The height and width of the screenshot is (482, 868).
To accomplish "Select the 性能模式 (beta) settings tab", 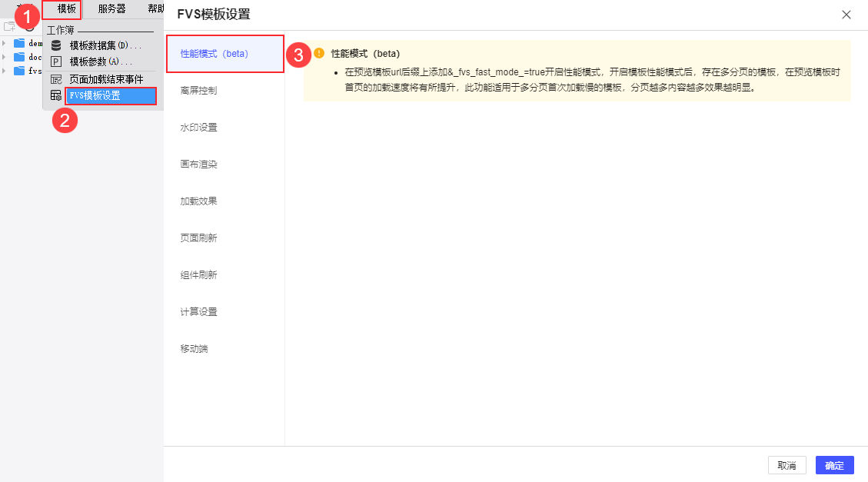I will tap(224, 54).
